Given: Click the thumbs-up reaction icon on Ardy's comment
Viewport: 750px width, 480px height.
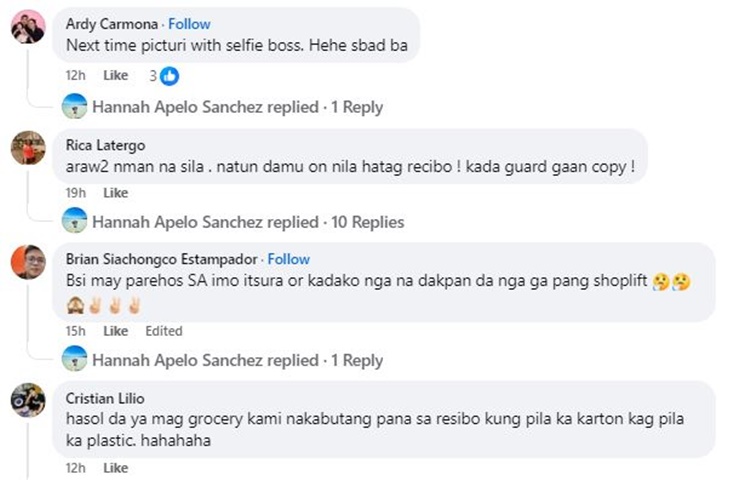Looking at the screenshot, I should [170, 76].
